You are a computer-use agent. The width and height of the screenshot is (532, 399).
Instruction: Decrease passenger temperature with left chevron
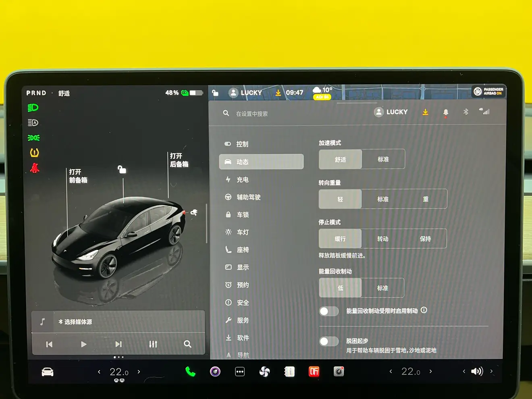[x=391, y=372]
